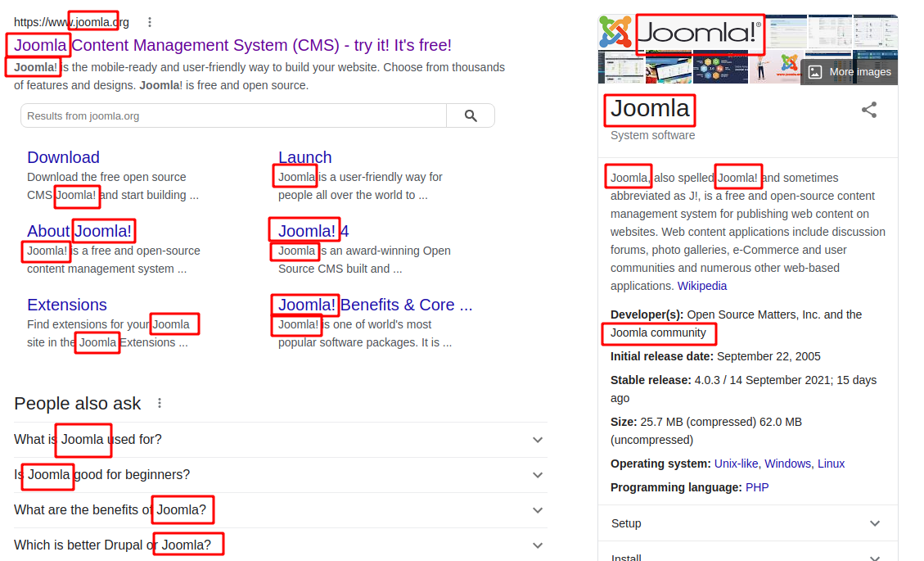This screenshot has width=924, height=561.
Task: Open the About Joomla! sitelink
Action: (x=79, y=231)
